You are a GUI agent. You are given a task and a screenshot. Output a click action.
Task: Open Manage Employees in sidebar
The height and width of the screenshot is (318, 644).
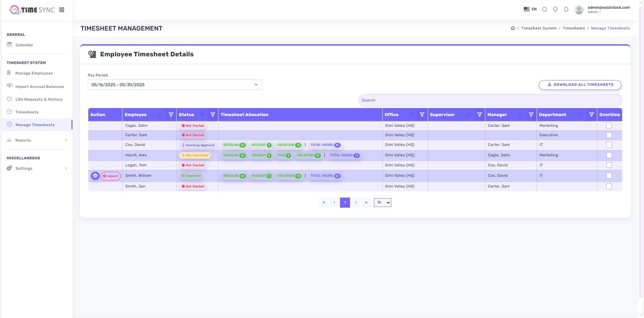[34, 73]
